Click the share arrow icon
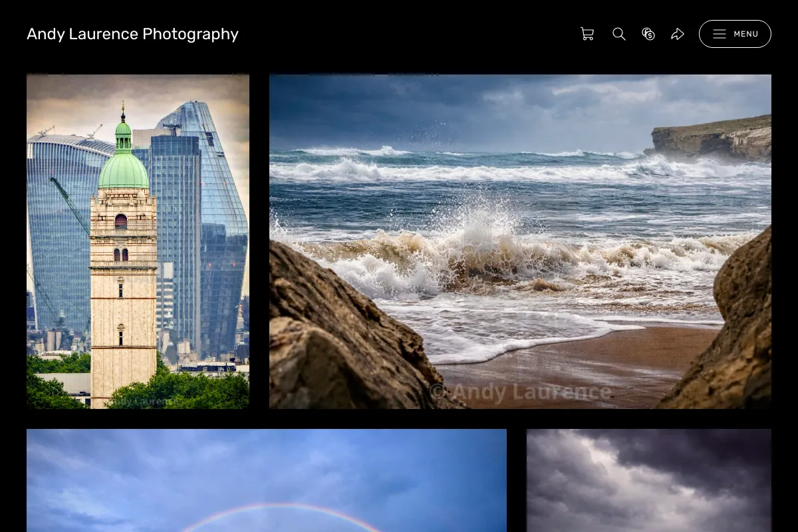Screen dimensions: 798x532 point(678,34)
